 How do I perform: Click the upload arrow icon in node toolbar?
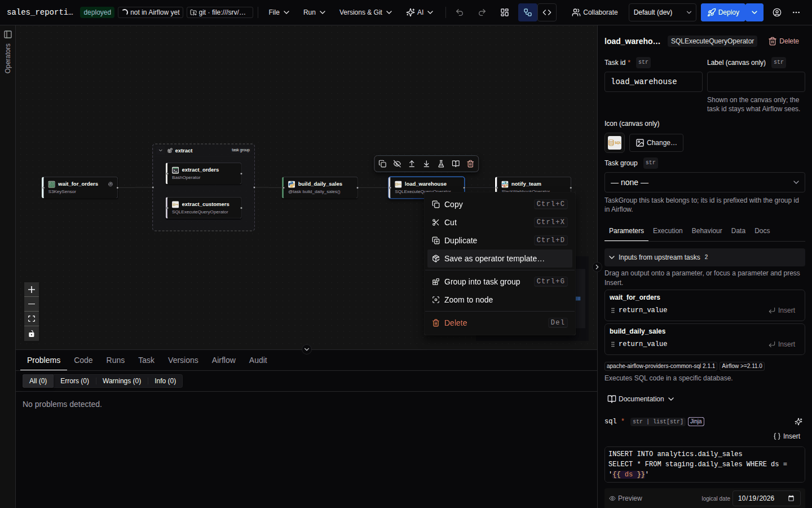coord(412,164)
